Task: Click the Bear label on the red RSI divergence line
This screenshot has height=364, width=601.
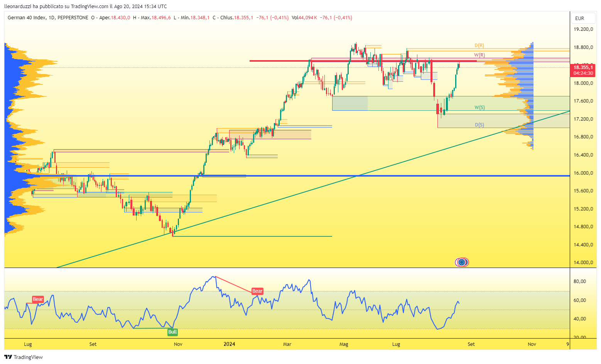Action: click(x=257, y=291)
